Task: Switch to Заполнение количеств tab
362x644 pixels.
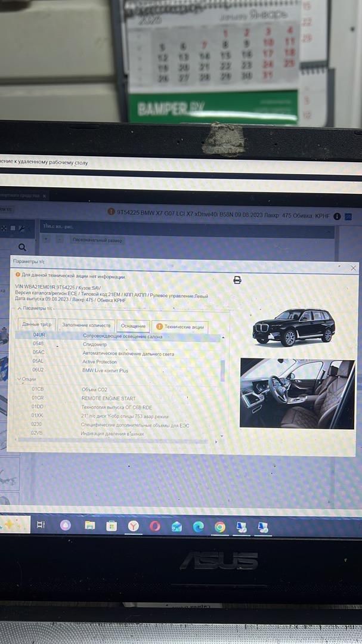Action: click(86, 326)
